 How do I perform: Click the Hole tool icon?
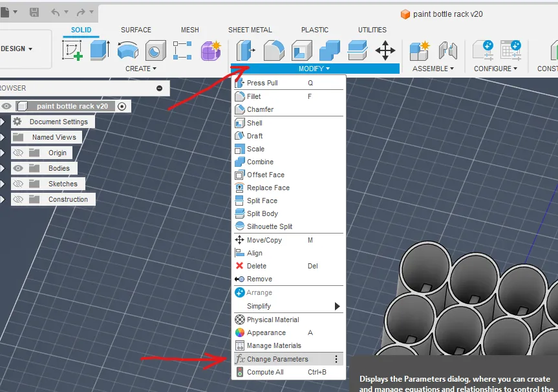pos(156,50)
